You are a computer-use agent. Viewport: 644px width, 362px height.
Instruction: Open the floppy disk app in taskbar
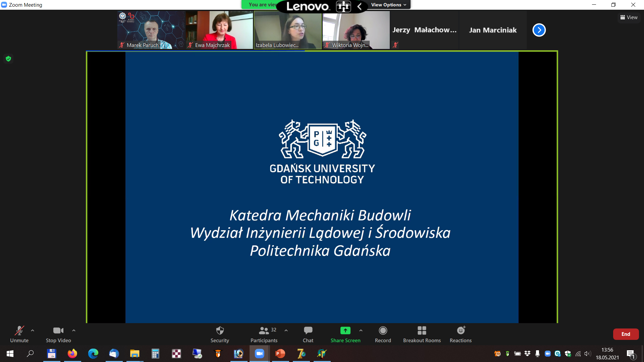point(51,354)
